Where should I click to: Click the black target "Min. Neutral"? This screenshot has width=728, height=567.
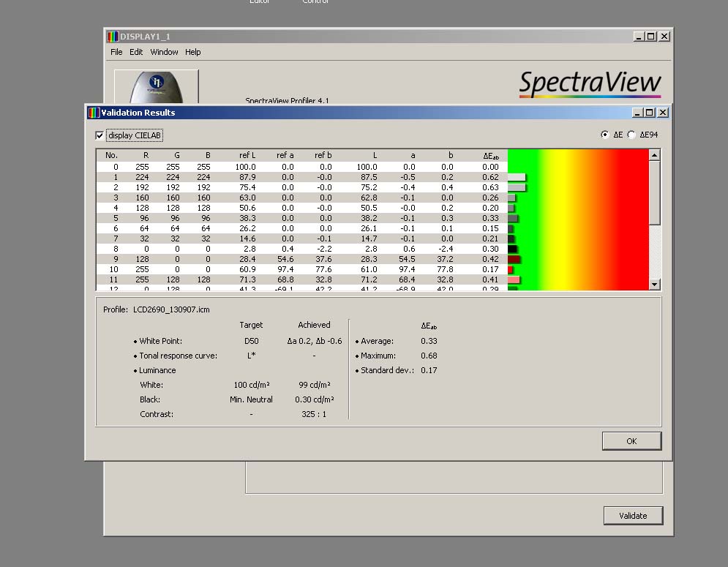[251, 399]
